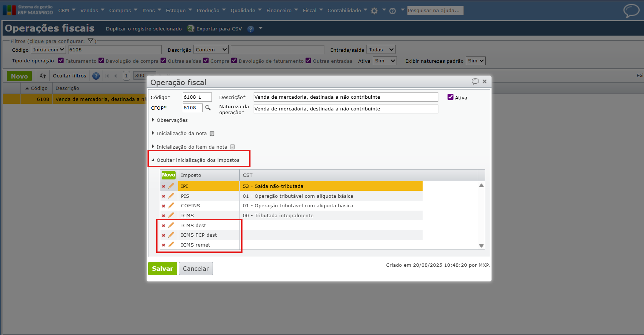Toggle the Compra checkbox
Screen dimensions: 644x335
pyautogui.click(x=206, y=61)
